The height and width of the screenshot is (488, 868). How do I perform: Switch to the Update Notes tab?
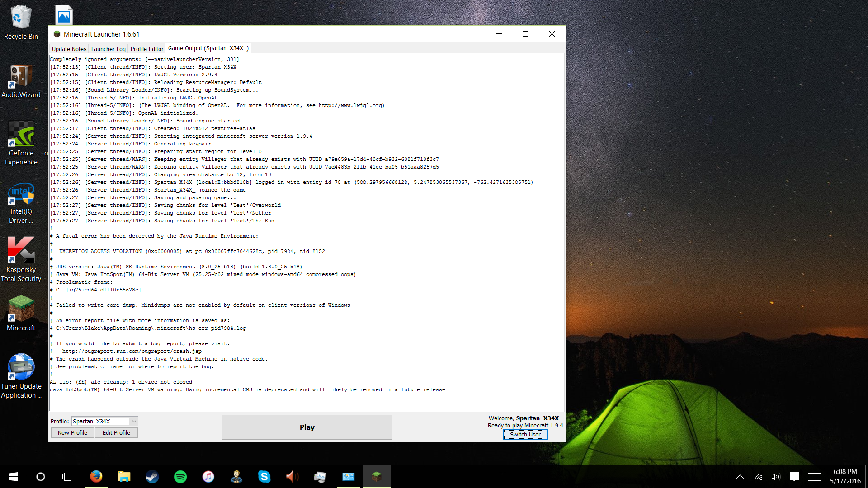(69, 49)
